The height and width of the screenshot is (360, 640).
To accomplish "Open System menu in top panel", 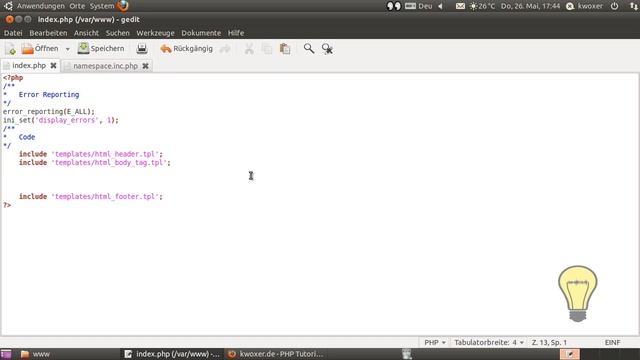I will coord(102,6).
